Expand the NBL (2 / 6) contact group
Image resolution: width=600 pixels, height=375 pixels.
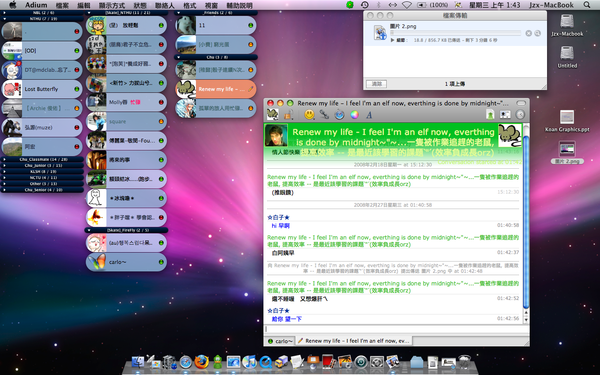(4, 13)
